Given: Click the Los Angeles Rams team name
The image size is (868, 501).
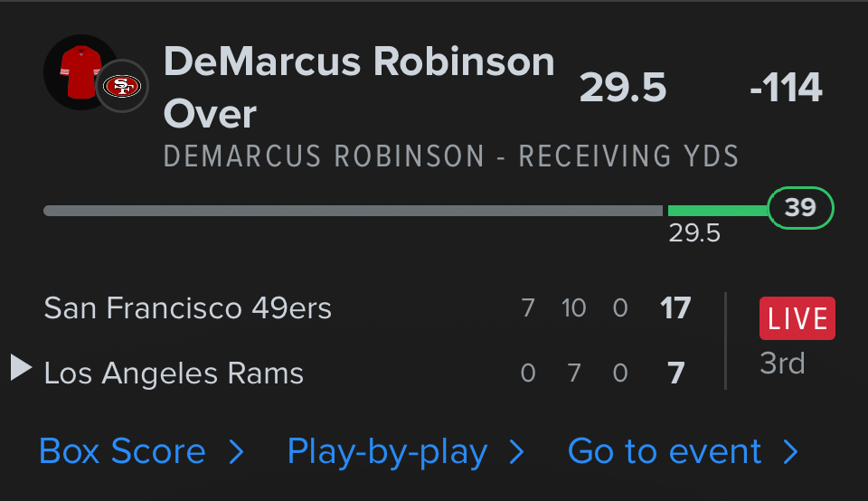Looking at the screenshot, I should (174, 373).
